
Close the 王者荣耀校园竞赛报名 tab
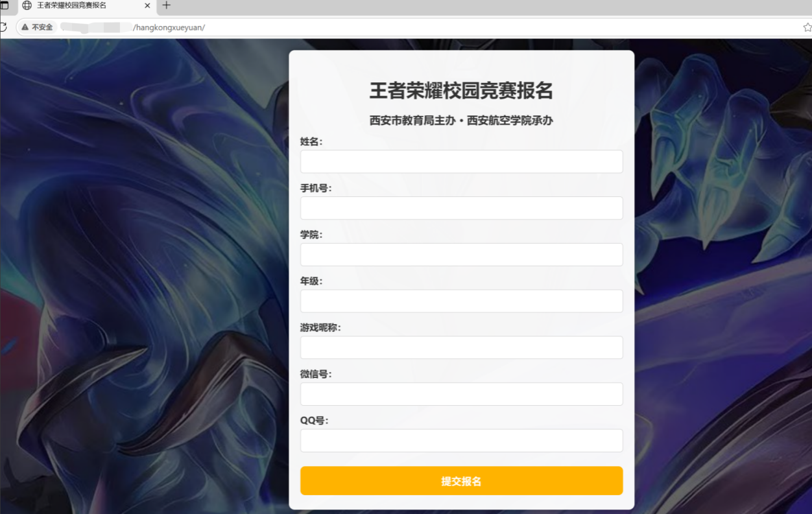(x=147, y=5)
